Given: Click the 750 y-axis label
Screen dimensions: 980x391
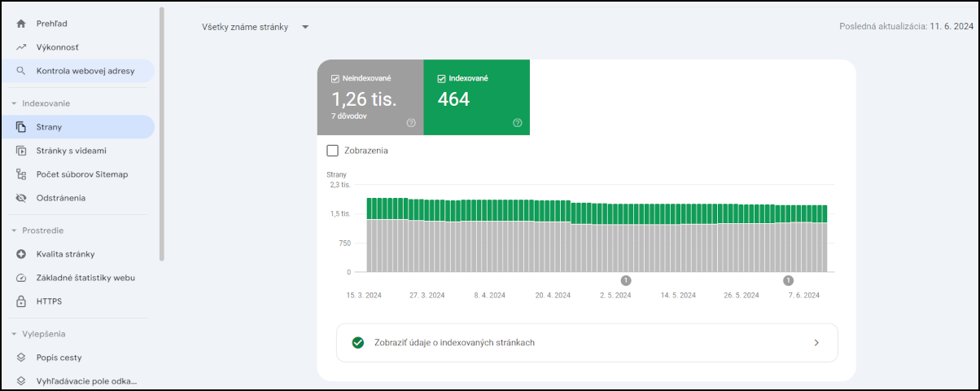Looking at the screenshot, I should [x=344, y=243].
